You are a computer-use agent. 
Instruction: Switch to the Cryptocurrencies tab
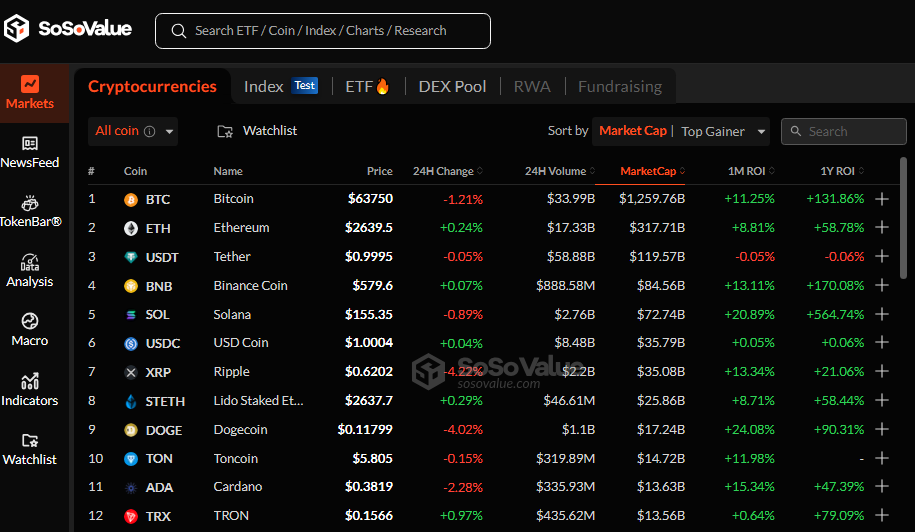pyautogui.click(x=152, y=86)
